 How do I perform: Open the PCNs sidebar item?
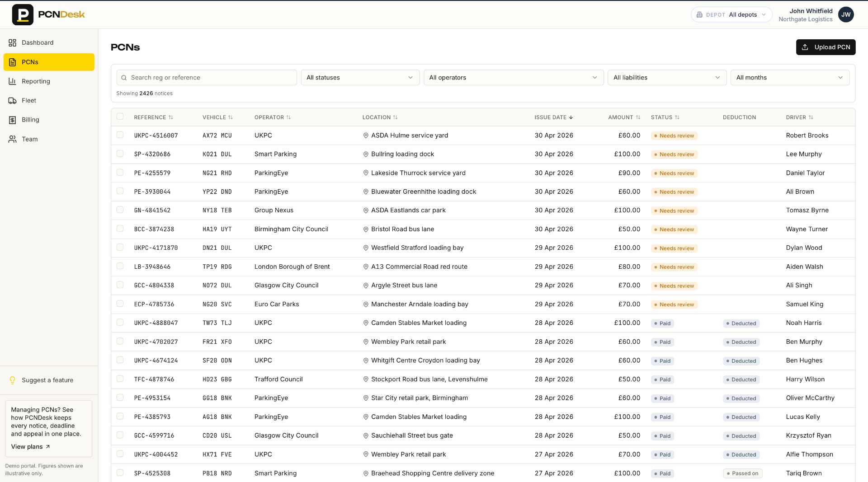(49, 62)
